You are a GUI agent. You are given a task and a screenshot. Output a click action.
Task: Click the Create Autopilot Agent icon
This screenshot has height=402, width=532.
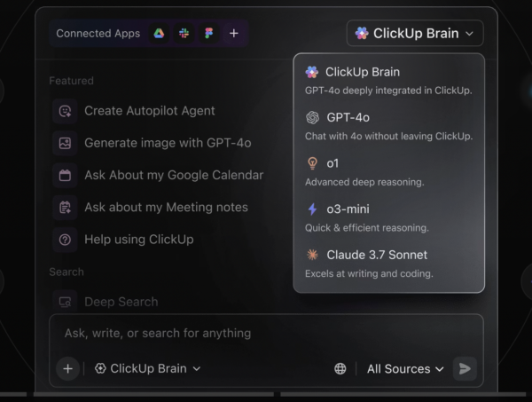65,111
